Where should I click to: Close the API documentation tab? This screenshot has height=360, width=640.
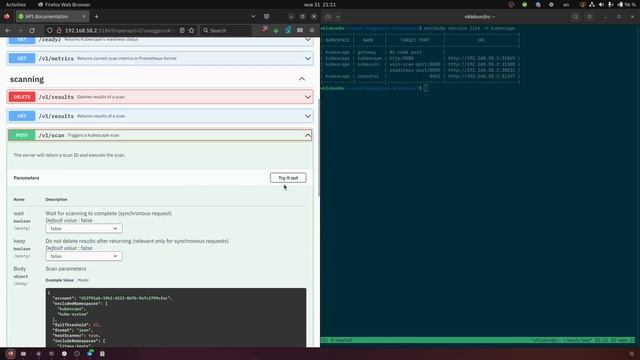coord(84,16)
